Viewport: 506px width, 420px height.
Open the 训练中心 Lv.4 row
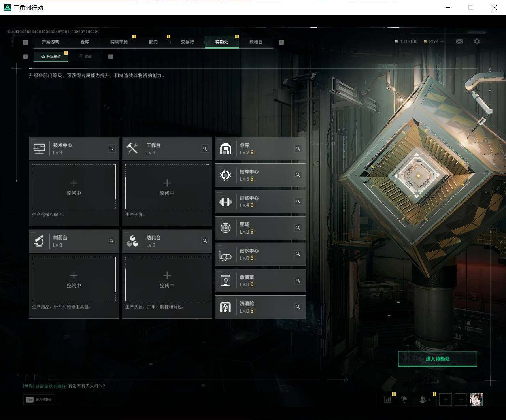(261, 202)
